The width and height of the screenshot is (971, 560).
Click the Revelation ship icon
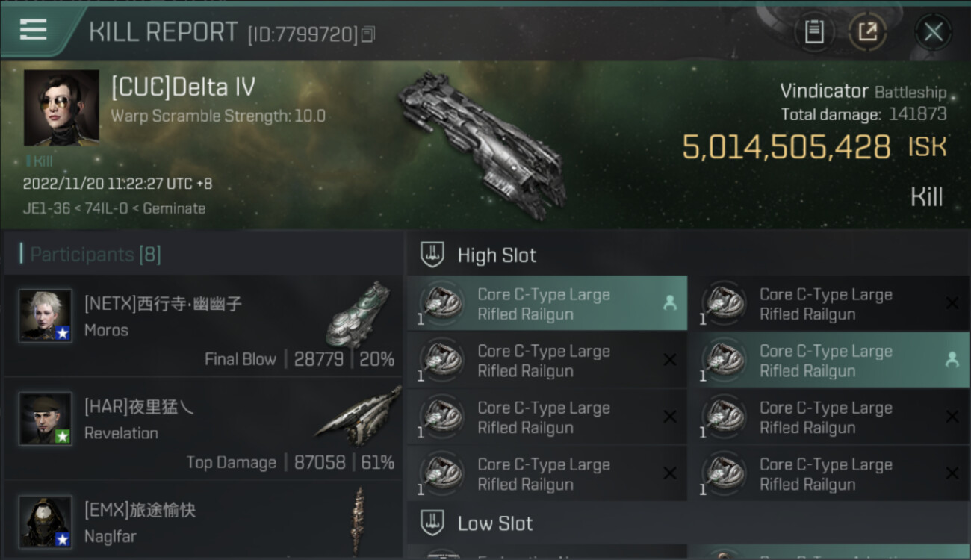coord(359,417)
